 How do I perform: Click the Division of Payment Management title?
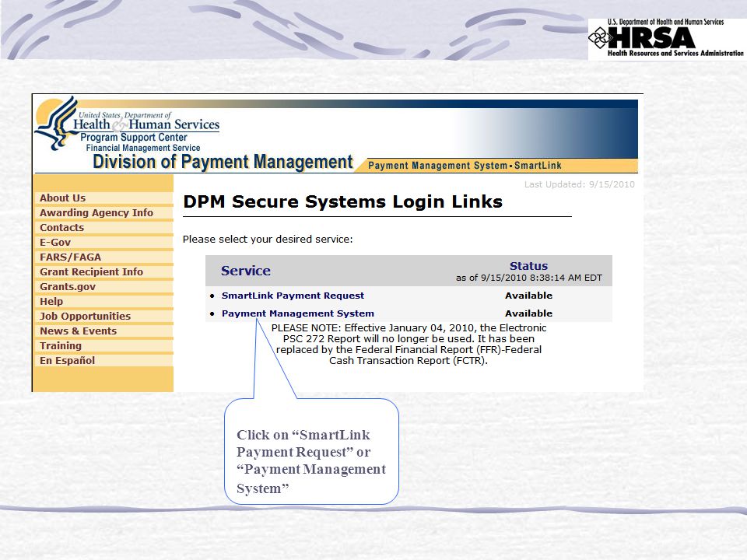(223, 162)
